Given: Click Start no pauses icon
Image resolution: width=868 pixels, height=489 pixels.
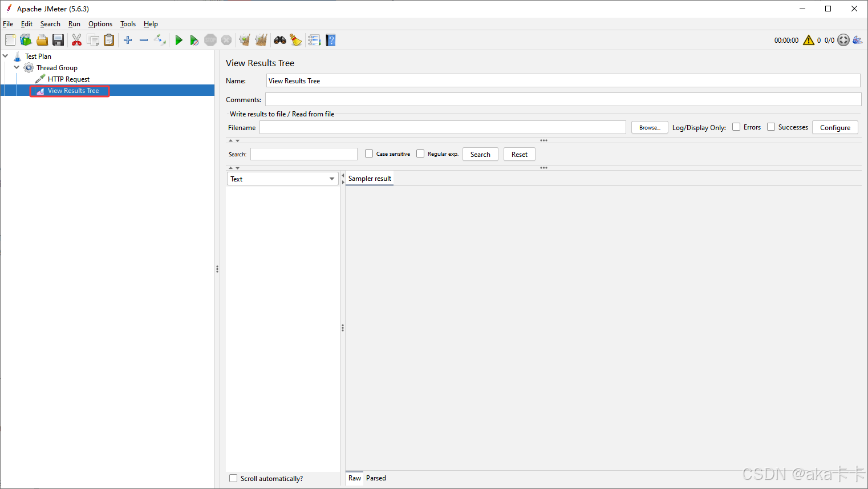Looking at the screenshot, I should pos(194,40).
